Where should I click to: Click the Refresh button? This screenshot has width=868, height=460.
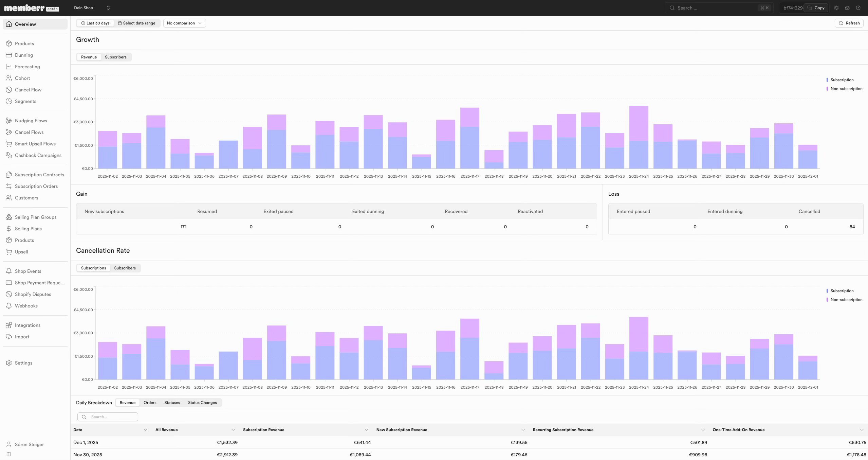pos(849,23)
